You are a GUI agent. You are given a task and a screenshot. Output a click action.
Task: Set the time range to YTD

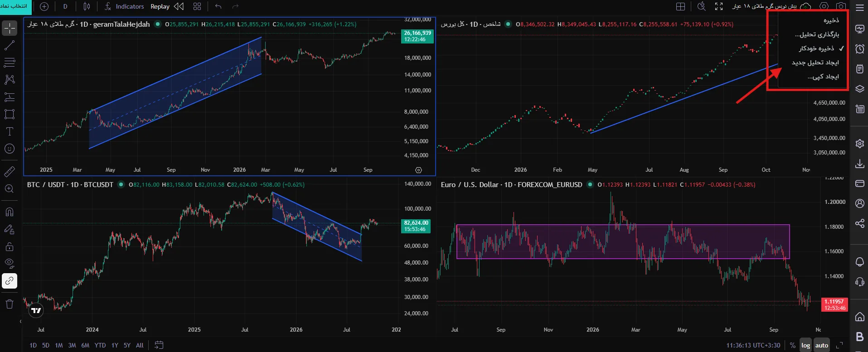click(100, 345)
